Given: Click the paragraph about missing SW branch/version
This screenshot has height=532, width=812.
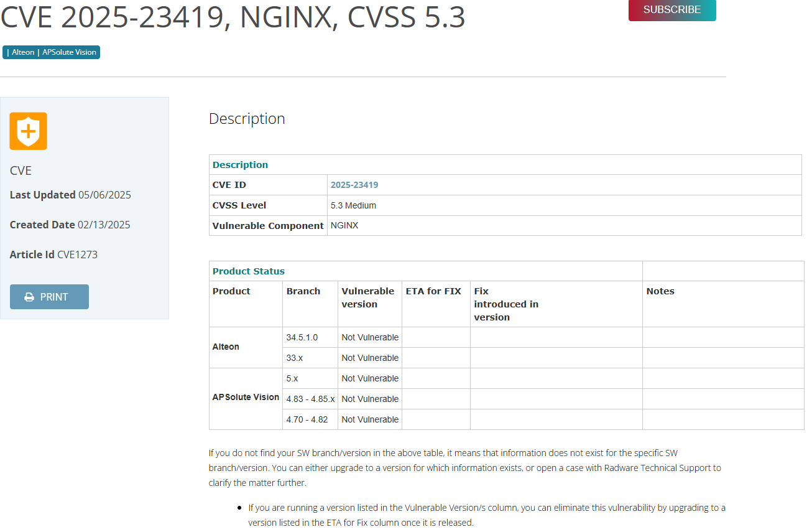Looking at the screenshot, I should pos(465,468).
